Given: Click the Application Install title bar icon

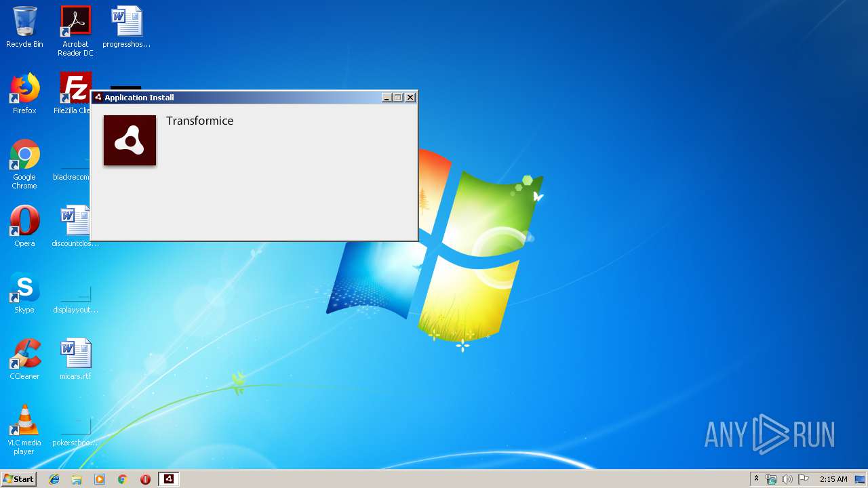Looking at the screenshot, I should 98,98.
